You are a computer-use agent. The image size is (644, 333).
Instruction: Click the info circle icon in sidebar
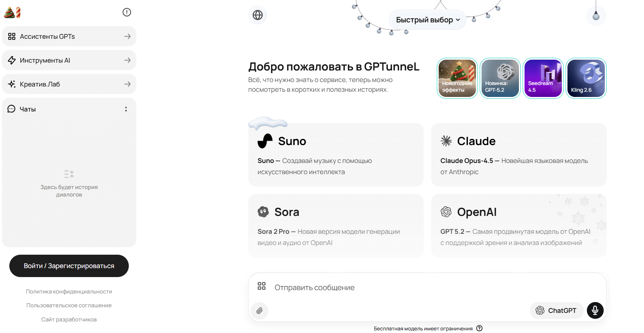(127, 12)
